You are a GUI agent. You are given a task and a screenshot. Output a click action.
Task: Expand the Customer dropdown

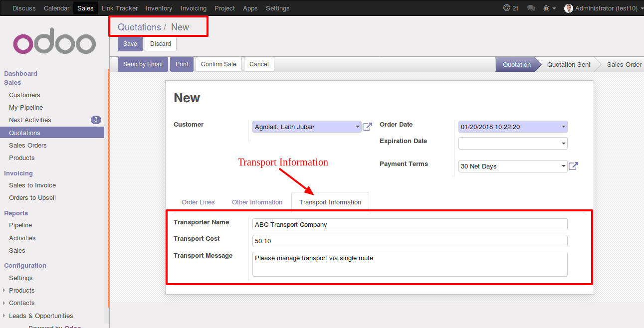click(x=357, y=127)
